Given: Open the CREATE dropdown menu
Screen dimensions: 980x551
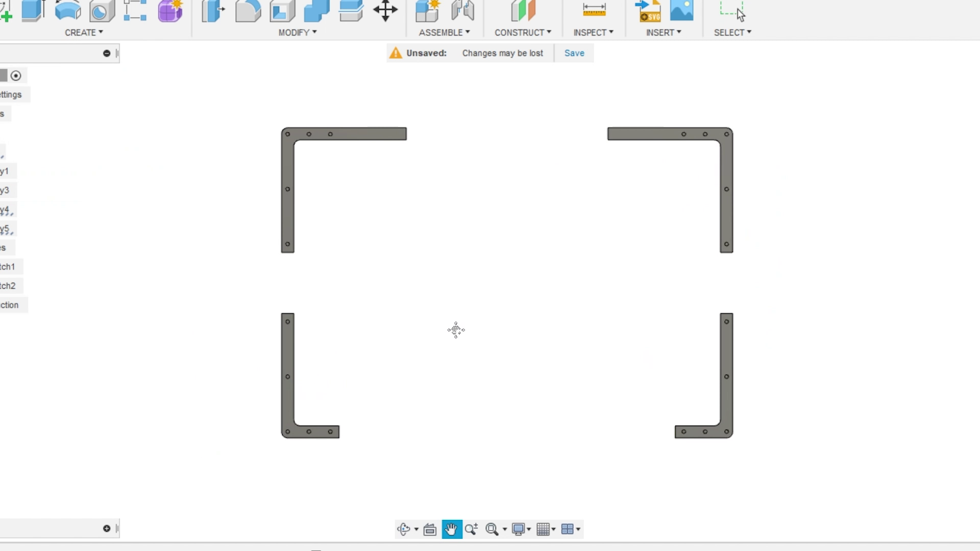Looking at the screenshot, I should 84,32.
